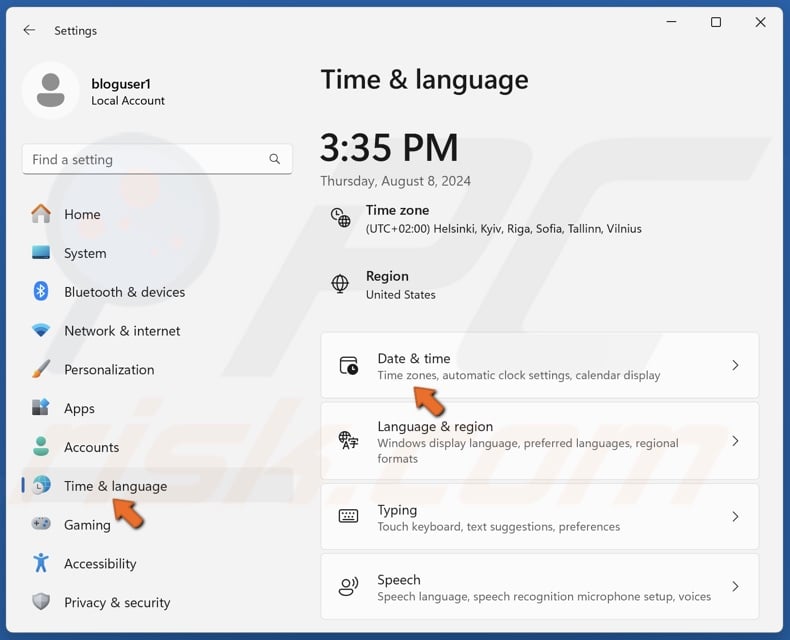The image size is (790, 640).
Task: Click the back arrow in Settings header
Action: coord(29,30)
